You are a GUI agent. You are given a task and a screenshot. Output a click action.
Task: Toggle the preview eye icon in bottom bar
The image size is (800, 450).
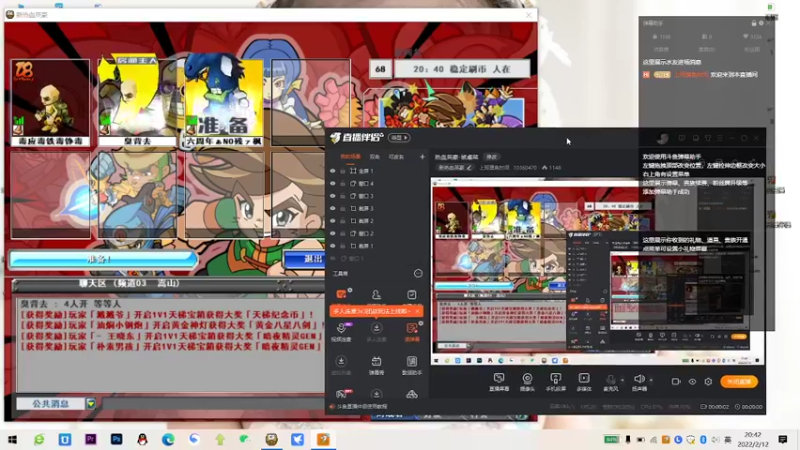click(692, 381)
